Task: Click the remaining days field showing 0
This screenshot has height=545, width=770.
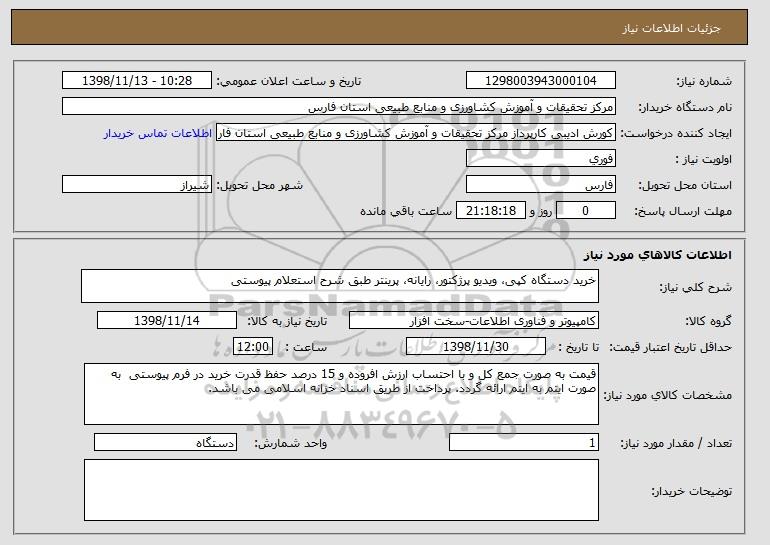Action: click(x=585, y=211)
